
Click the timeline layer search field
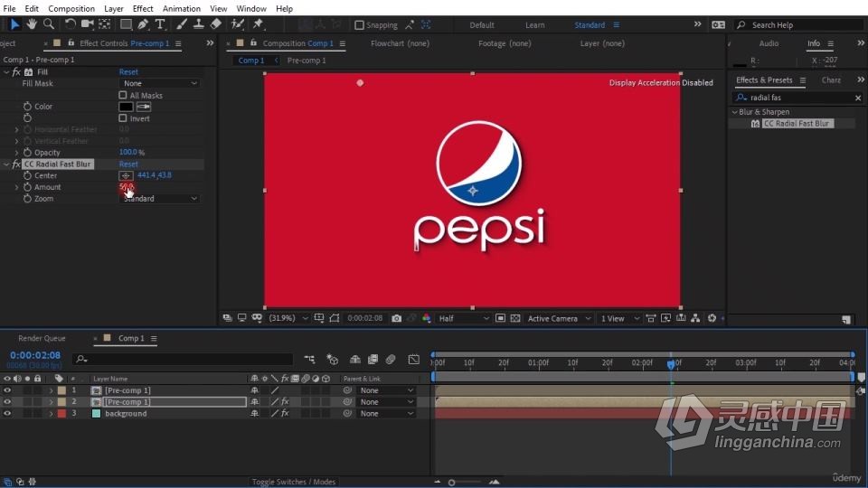(183, 359)
